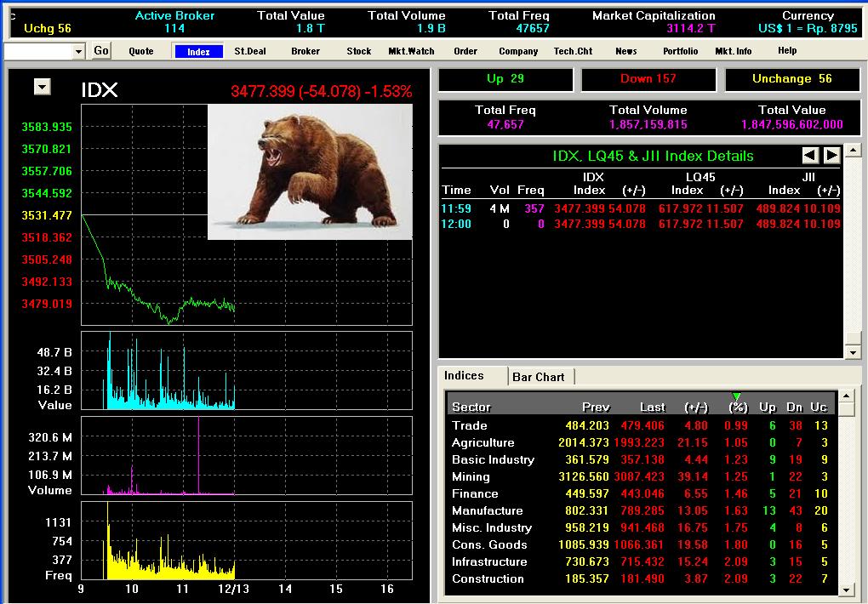Switch to the Bar Chart tab
The height and width of the screenshot is (604, 868).
[539, 377]
